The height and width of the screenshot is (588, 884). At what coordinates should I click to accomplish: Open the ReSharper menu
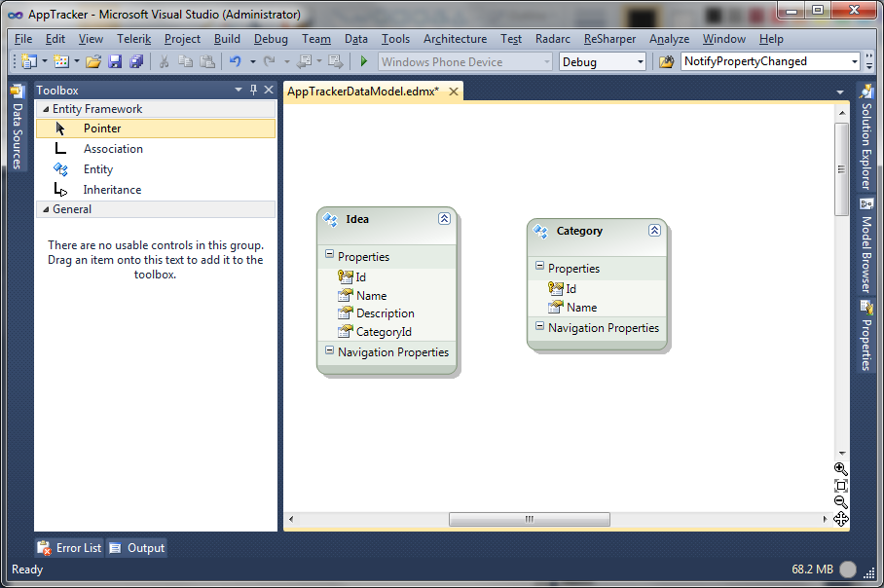tap(609, 39)
